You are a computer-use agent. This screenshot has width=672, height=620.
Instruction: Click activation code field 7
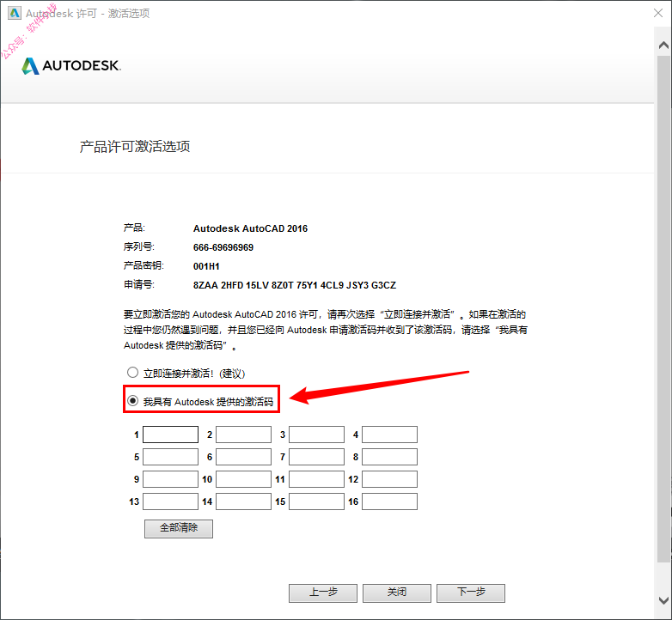click(x=317, y=457)
